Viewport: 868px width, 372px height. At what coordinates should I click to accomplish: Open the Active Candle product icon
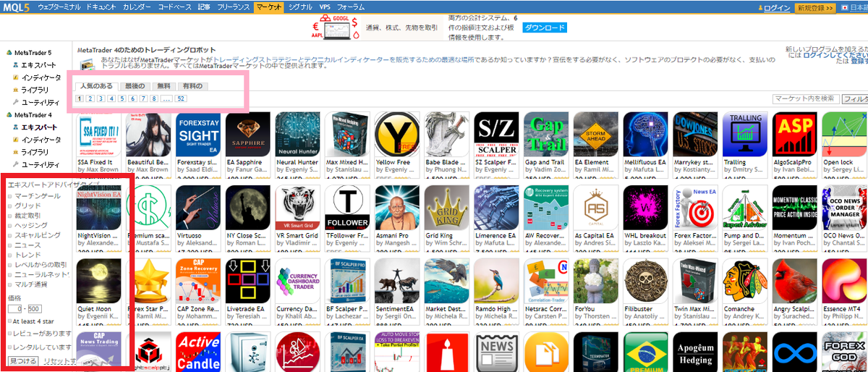pyautogui.click(x=198, y=352)
